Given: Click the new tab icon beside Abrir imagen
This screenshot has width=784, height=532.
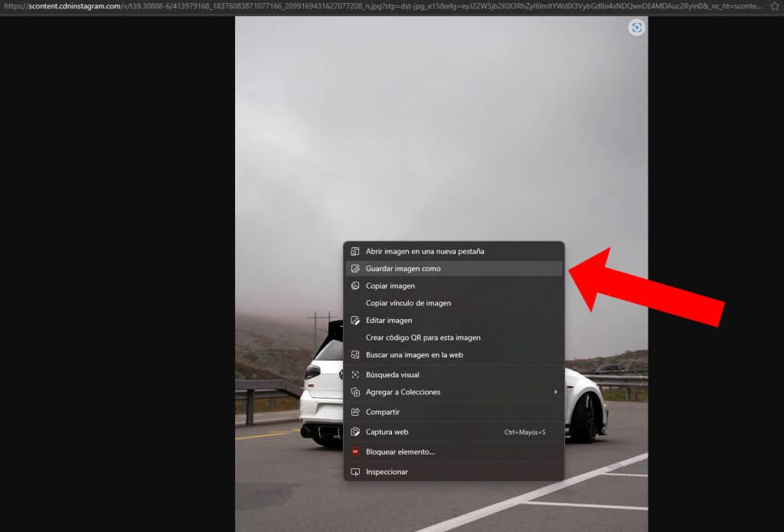Looking at the screenshot, I should click(355, 252).
